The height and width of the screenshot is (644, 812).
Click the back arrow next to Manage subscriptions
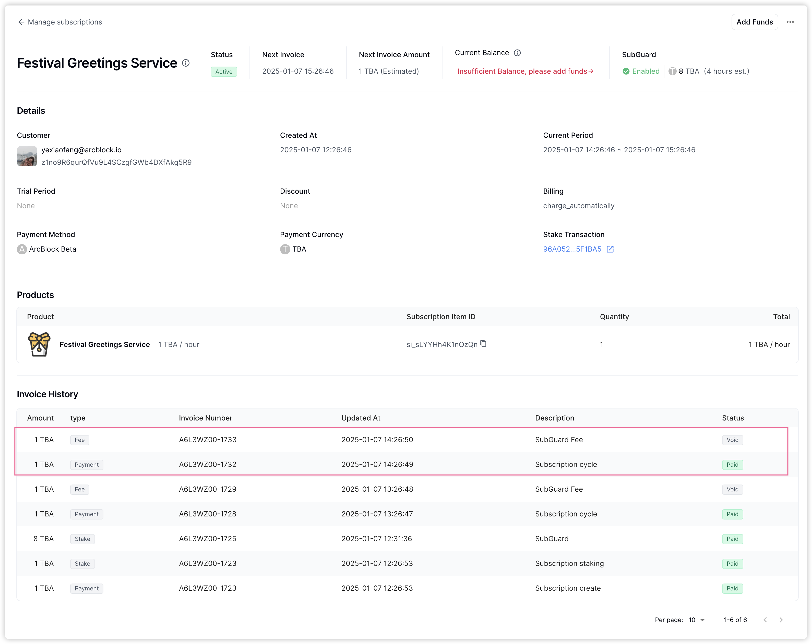tap(21, 22)
